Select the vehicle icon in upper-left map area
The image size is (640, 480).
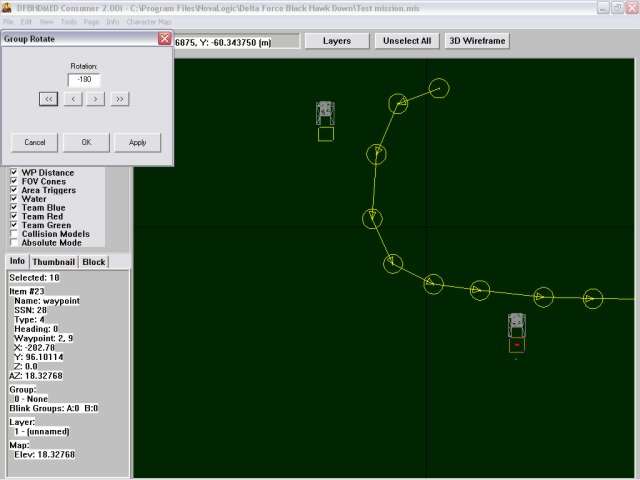click(325, 112)
